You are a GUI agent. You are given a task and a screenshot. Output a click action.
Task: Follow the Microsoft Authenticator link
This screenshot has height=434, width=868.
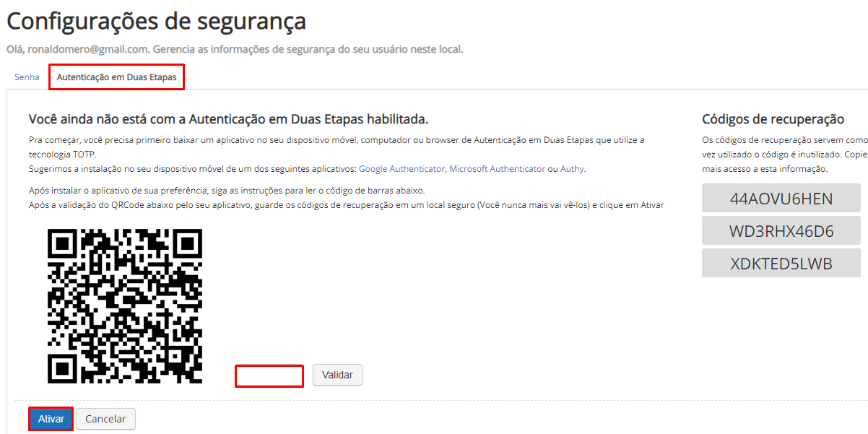tap(498, 168)
